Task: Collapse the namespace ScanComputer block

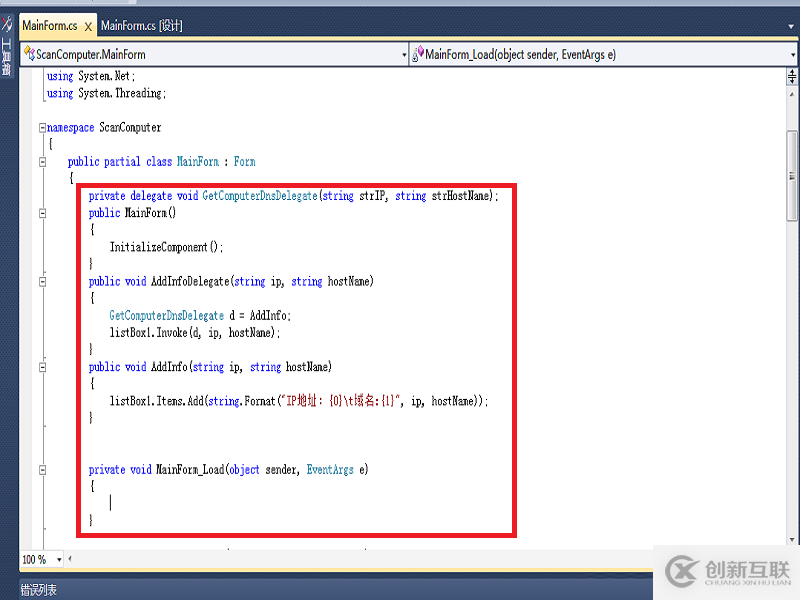Action: (42, 128)
